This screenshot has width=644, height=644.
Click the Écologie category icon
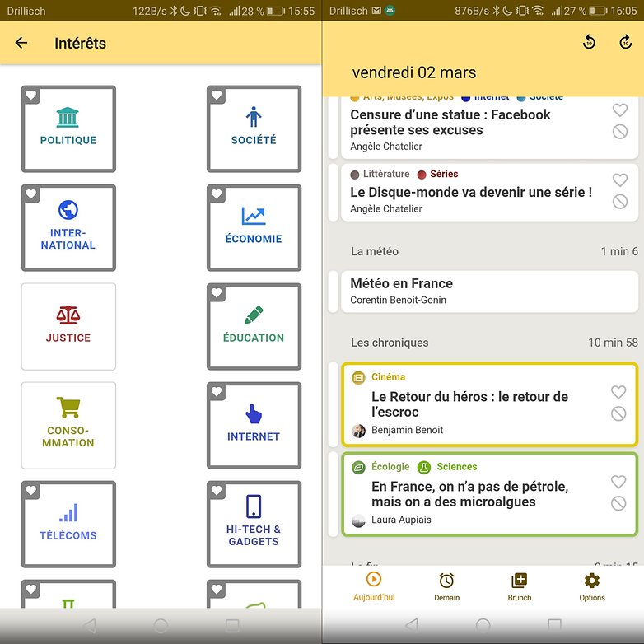pyautogui.click(x=358, y=467)
